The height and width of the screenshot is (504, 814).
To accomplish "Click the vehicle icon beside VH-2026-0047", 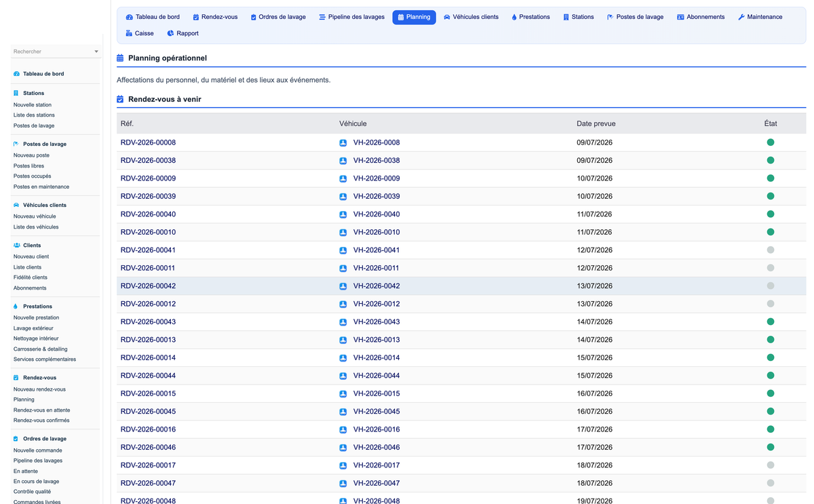I will pyautogui.click(x=343, y=484).
